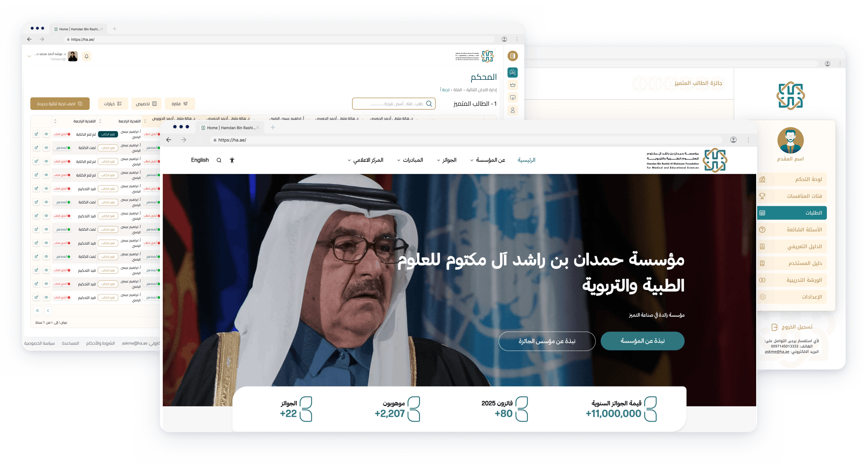
Task: Sort by the د. هالة متول column arrows
Action: [x=145, y=121]
